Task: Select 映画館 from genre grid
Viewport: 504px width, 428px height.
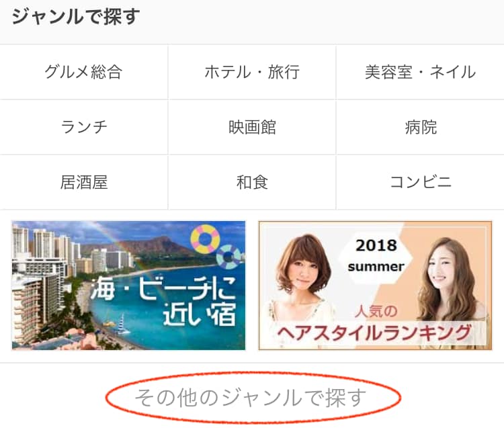Action: (x=252, y=127)
